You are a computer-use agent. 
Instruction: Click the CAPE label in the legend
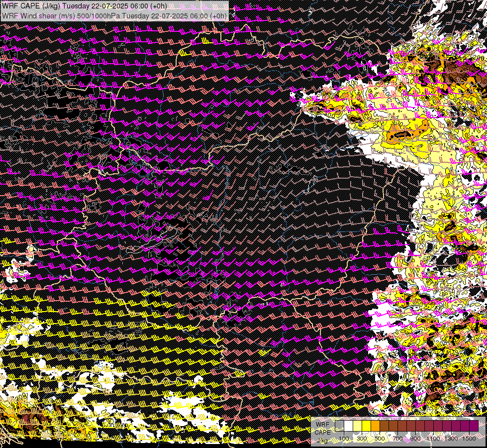coord(323,432)
